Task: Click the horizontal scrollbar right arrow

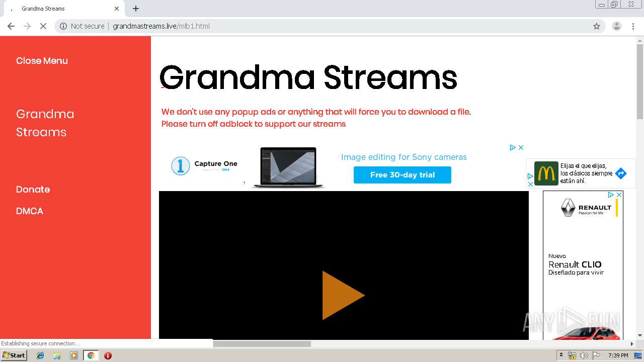Action: click(632, 344)
